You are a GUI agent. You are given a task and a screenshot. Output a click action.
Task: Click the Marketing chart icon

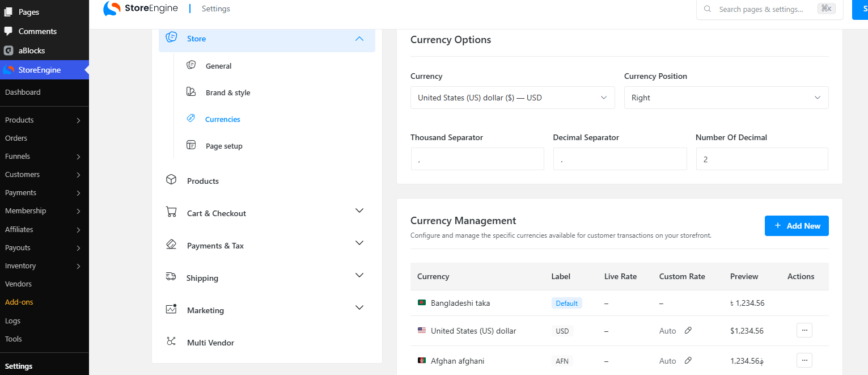click(x=171, y=309)
